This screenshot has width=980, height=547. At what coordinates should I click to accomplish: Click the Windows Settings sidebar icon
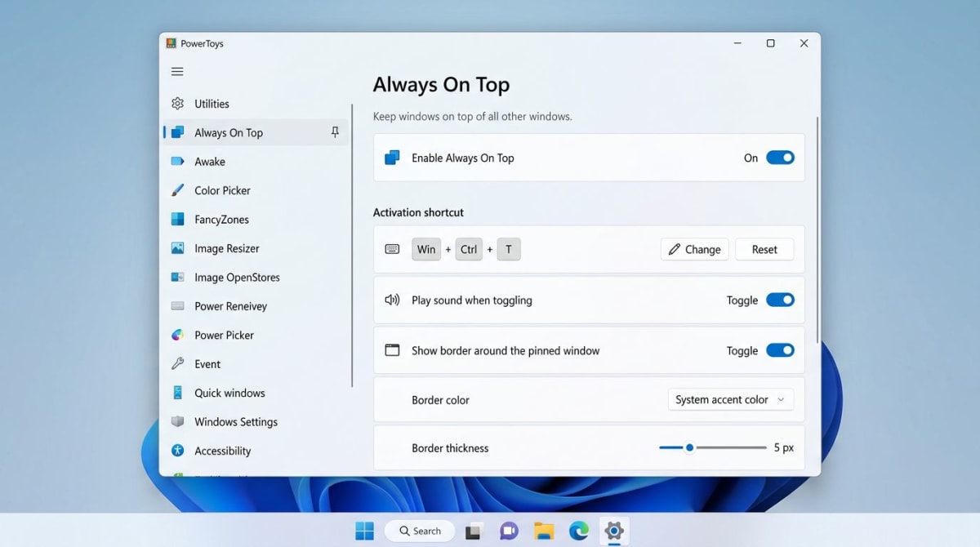(x=177, y=421)
